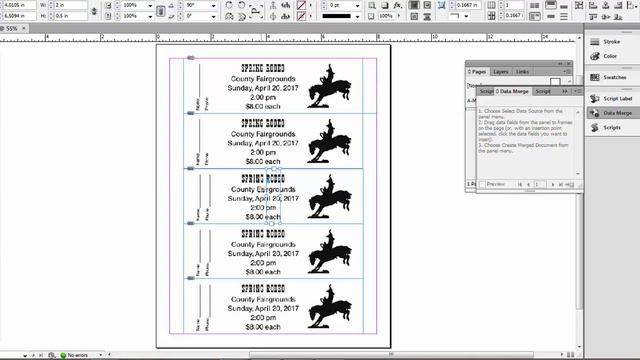Close the 55% document tab
The width and height of the screenshot is (640, 360).
[24, 28]
